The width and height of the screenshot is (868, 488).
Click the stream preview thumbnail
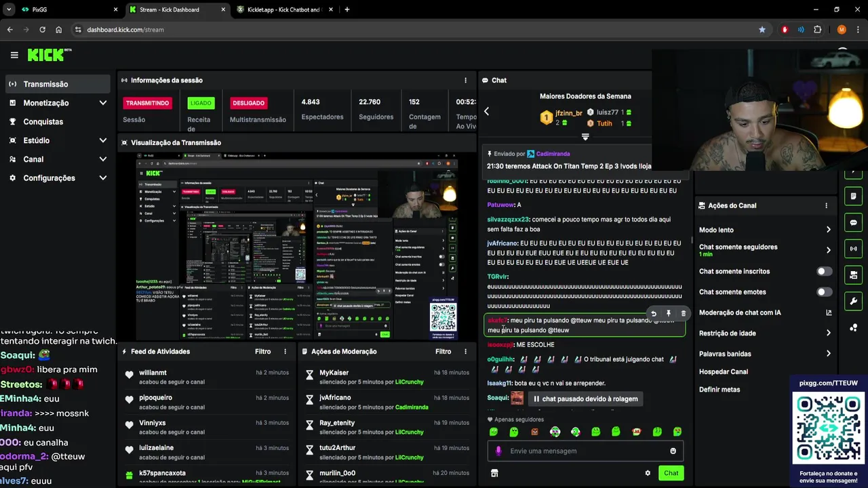tap(296, 245)
